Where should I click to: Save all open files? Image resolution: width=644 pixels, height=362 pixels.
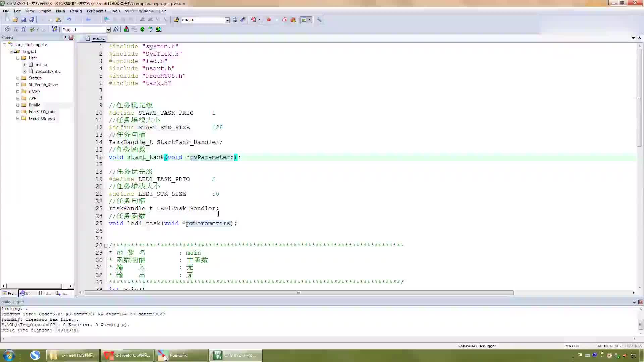pyautogui.click(x=32, y=20)
